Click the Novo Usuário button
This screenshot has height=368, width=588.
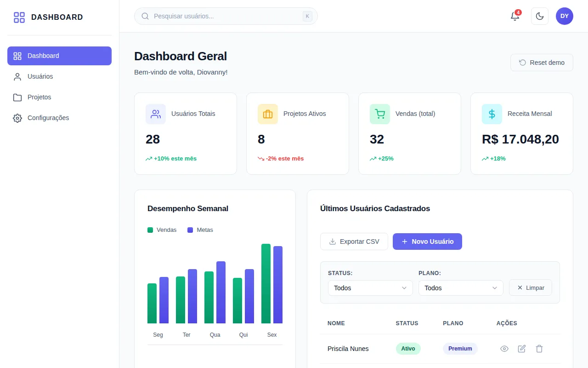427,241
